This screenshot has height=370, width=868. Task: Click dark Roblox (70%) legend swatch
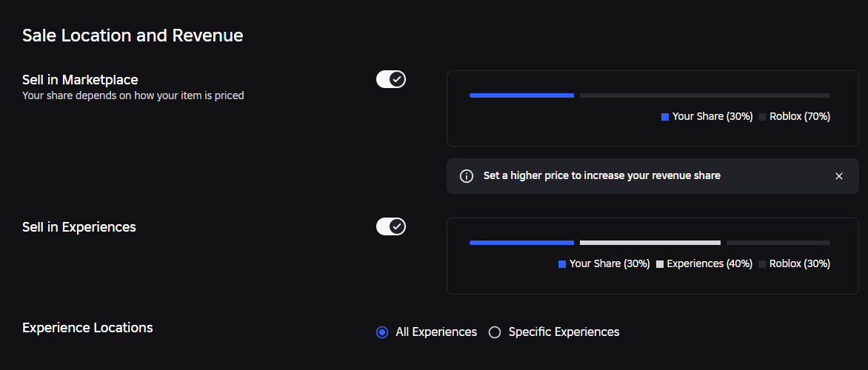coord(762,117)
